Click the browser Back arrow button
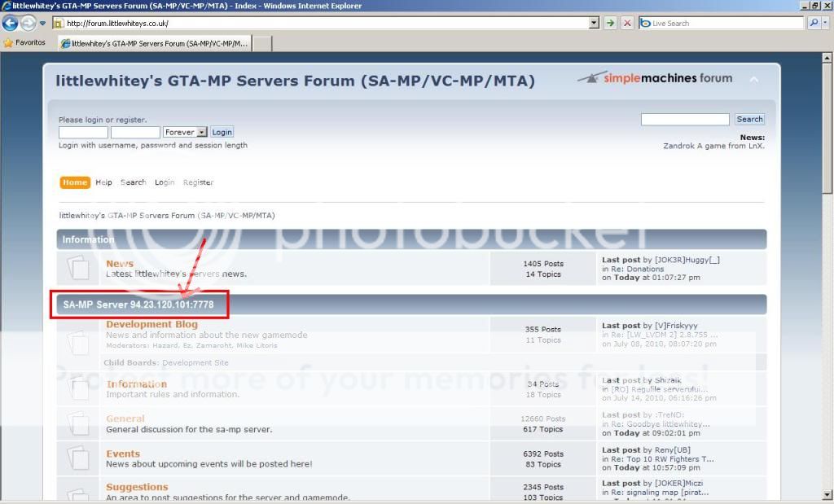Image resolution: width=834 pixels, height=504 pixels. 10,23
